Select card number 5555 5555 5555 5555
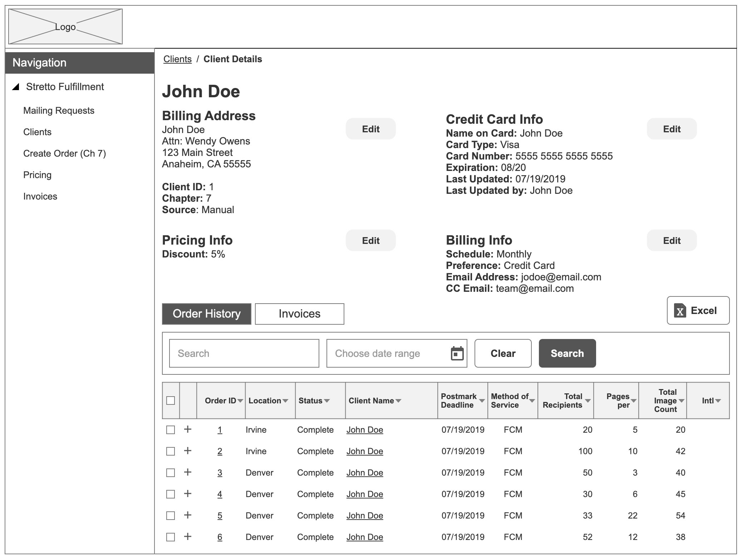Image resolution: width=742 pixels, height=560 pixels. coord(564,156)
